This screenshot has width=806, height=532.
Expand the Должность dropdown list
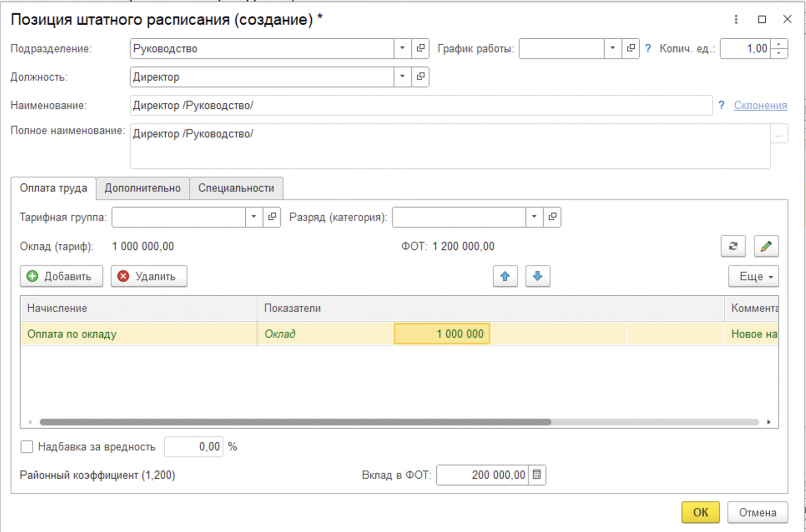pos(402,77)
